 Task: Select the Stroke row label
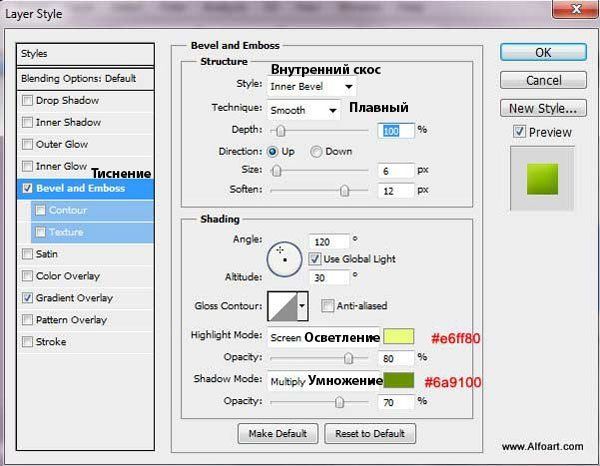click(51, 342)
